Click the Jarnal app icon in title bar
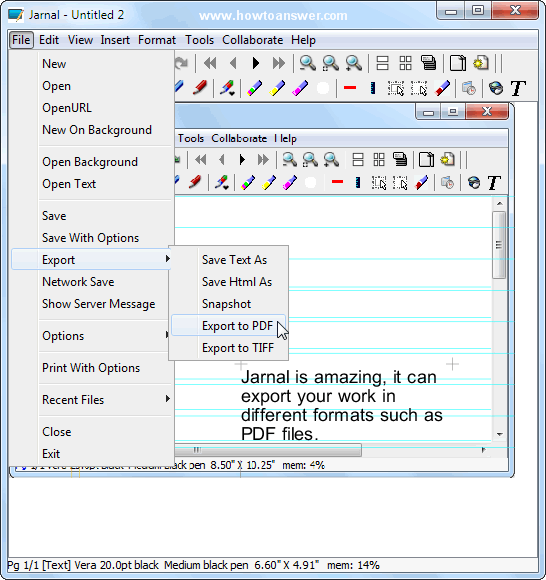 (x=16, y=15)
